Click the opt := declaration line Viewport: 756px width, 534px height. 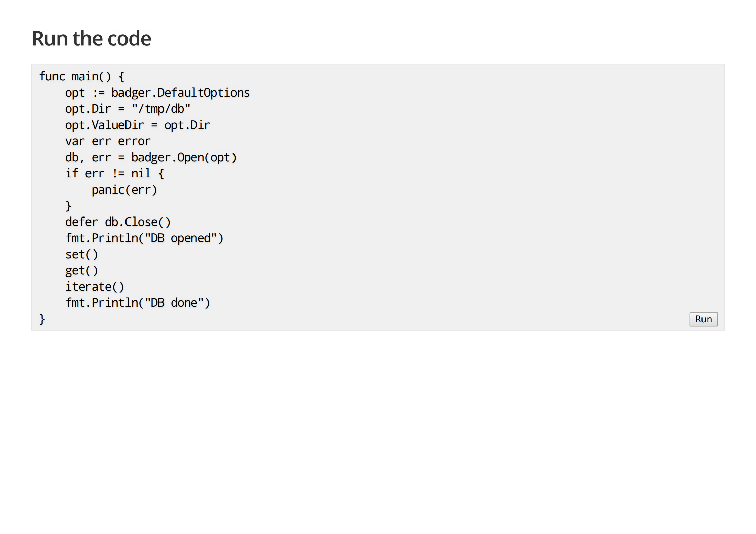(157, 92)
